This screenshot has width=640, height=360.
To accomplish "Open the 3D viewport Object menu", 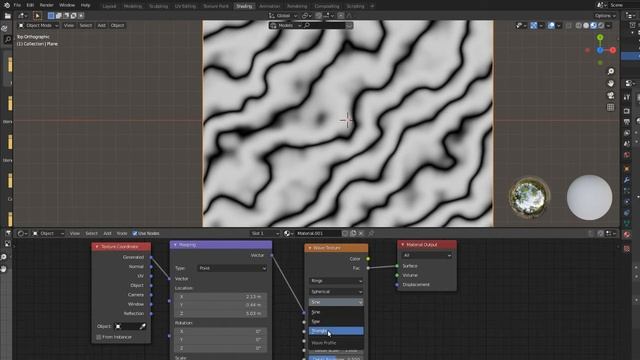I will (117, 25).
